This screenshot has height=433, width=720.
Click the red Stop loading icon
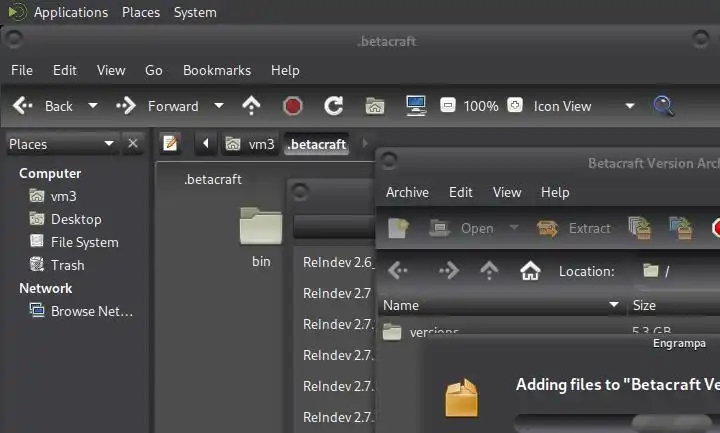pyautogui.click(x=292, y=106)
